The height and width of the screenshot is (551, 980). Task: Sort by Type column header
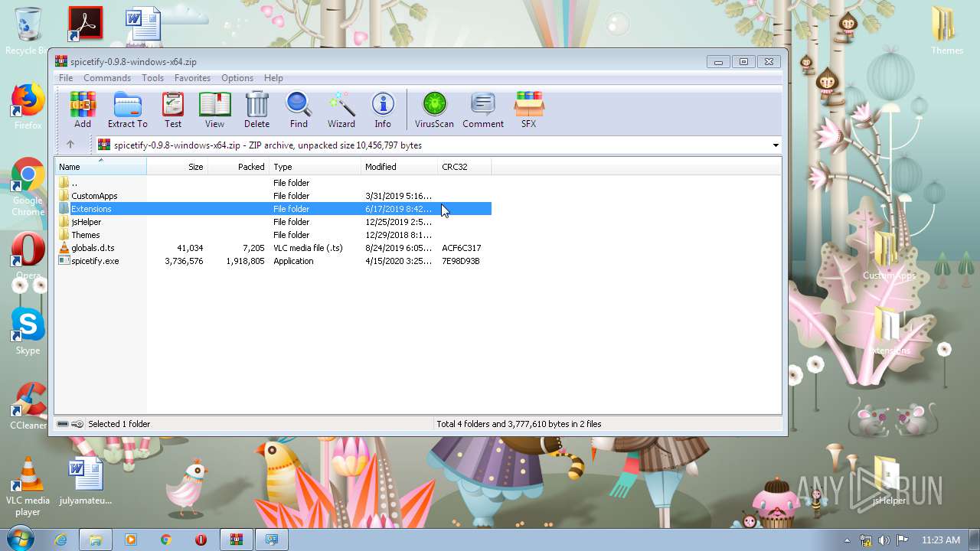[x=315, y=167]
